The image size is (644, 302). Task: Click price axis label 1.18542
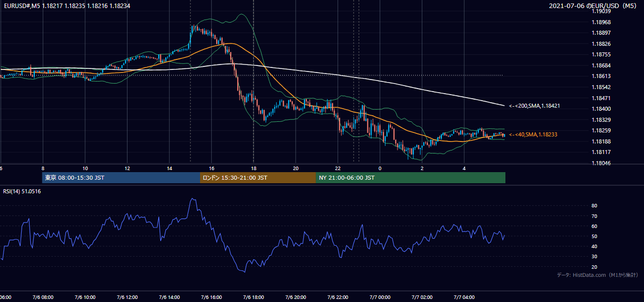[602, 87]
